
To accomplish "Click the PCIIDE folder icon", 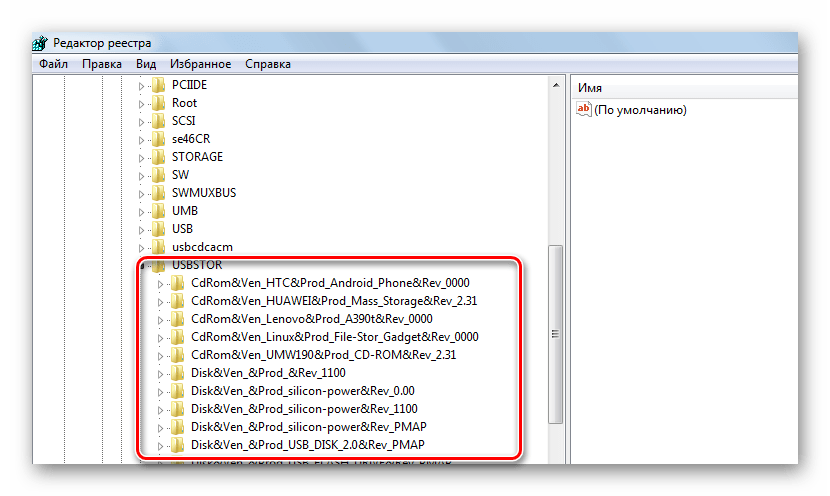I will click(x=158, y=85).
